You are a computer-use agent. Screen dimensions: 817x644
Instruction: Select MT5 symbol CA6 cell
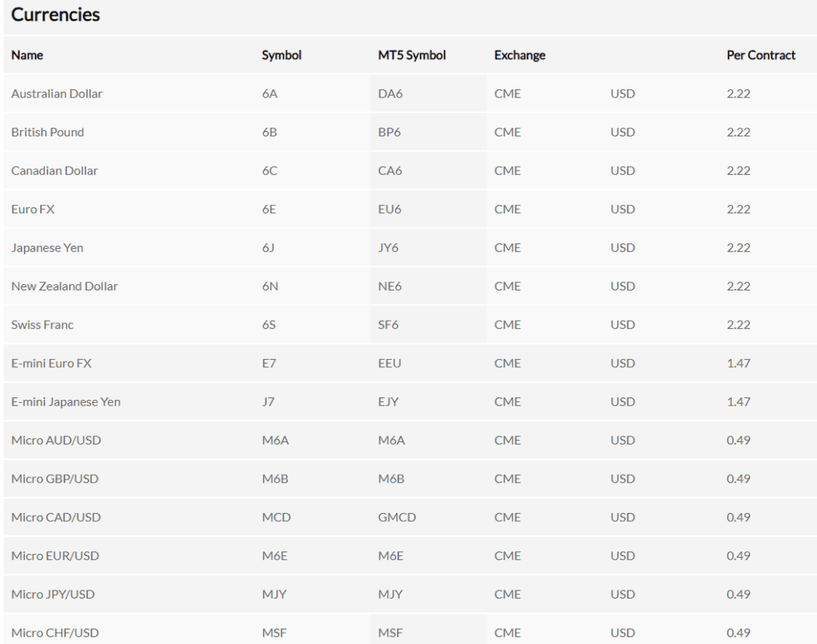tap(390, 171)
